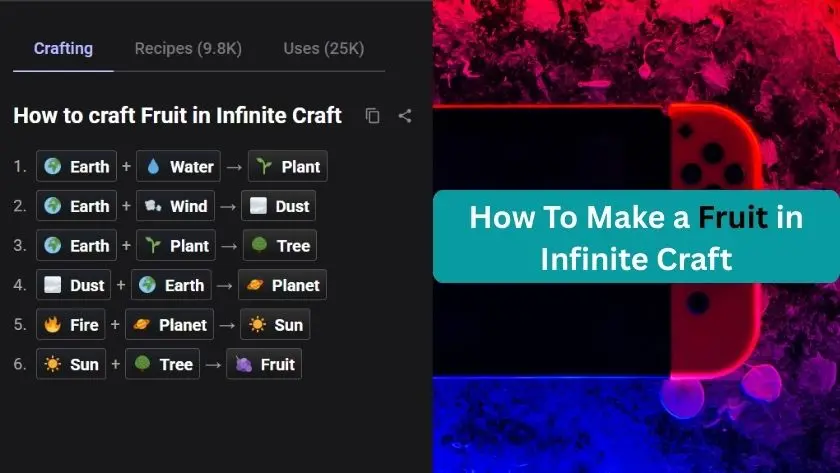Click the Tree ingredient in step 6
Viewport: 840px width, 473px height.
(x=163, y=364)
